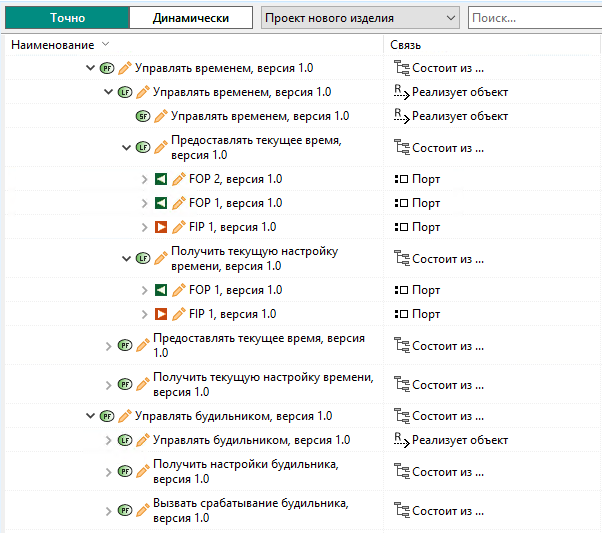The height and width of the screenshot is (533, 602).
Task: Click the green FOP 2 port icon
Action: [x=161, y=179]
